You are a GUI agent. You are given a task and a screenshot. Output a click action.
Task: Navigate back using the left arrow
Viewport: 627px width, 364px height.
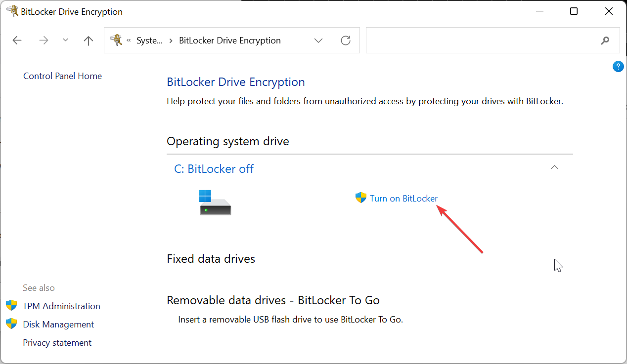[x=17, y=40]
